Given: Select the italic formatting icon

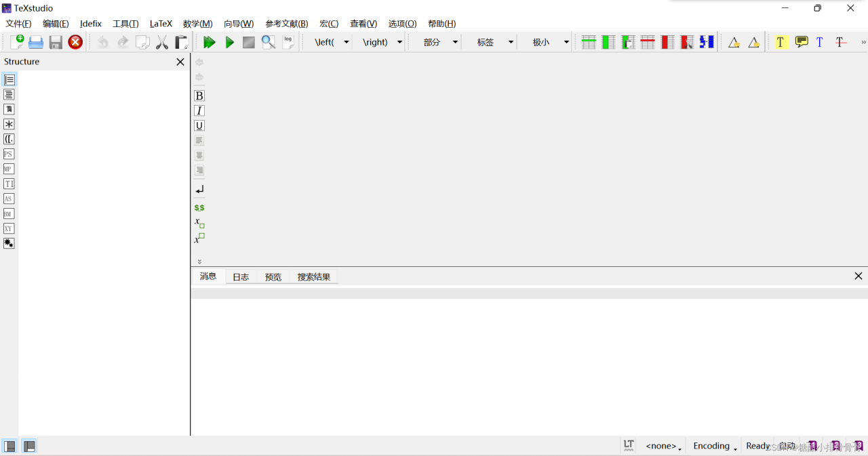Looking at the screenshot, I should coord(199,110).
